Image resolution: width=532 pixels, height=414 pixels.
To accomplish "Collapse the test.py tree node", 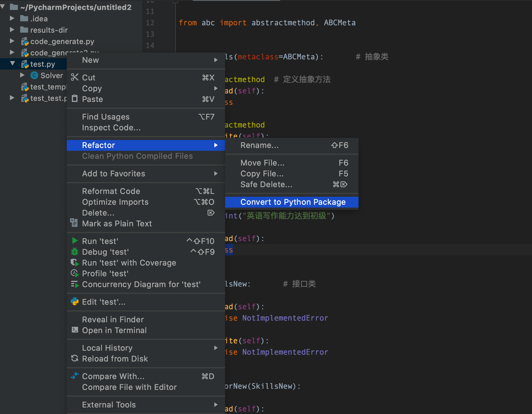I will click(12, 64).
